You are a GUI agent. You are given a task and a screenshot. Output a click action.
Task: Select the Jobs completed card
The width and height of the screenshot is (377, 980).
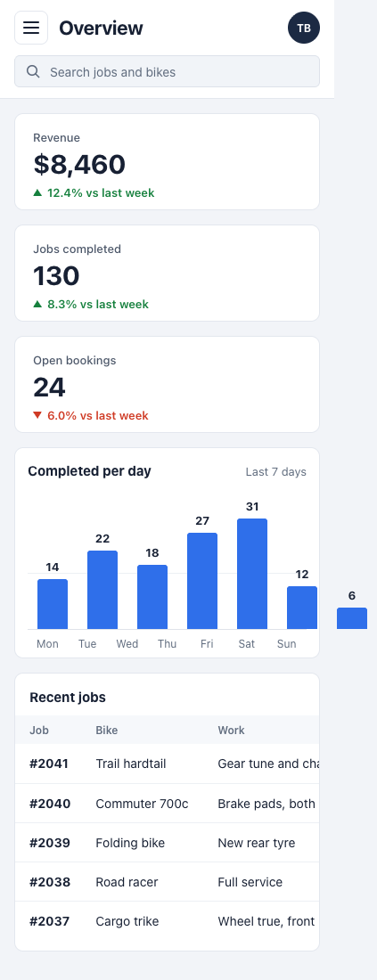tap(167, 274)
